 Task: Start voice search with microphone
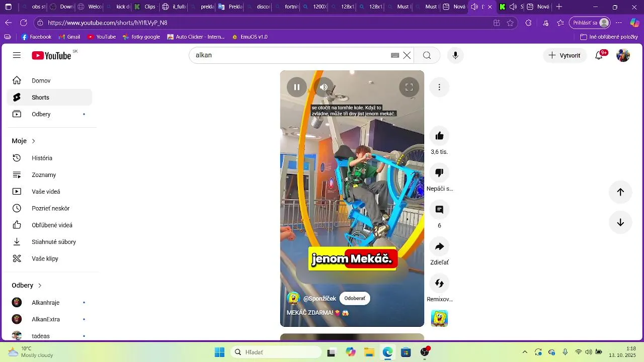(x=455, y=55)
